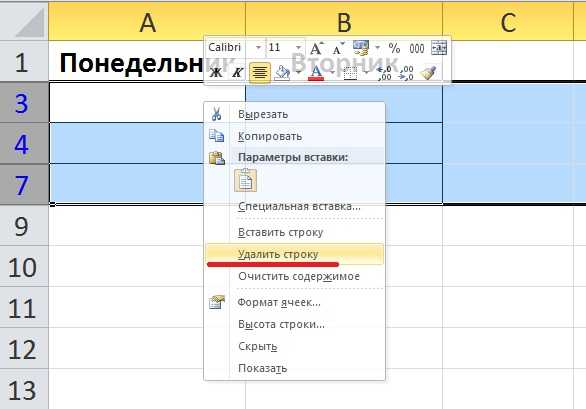
Task: Click the clipboard icon beside Параметры вставки
Action: click(x=216, y=158)
